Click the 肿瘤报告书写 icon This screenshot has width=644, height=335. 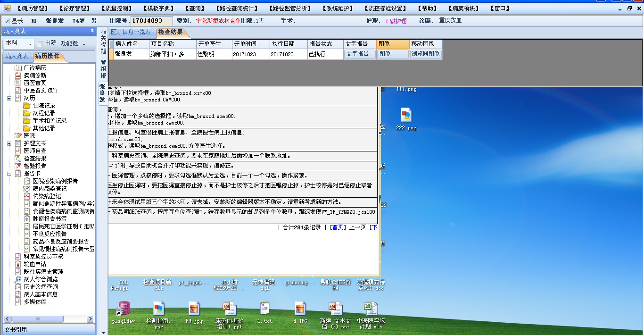click(27, 219)
